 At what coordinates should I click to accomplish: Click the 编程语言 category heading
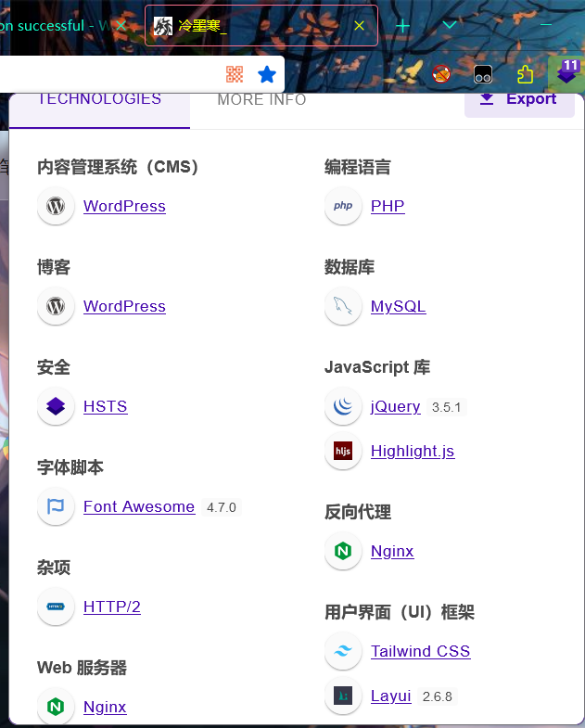(358, 167)
